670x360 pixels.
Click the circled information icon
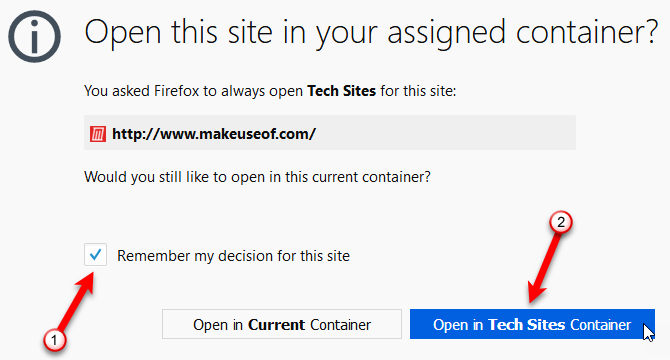(35, 36)
